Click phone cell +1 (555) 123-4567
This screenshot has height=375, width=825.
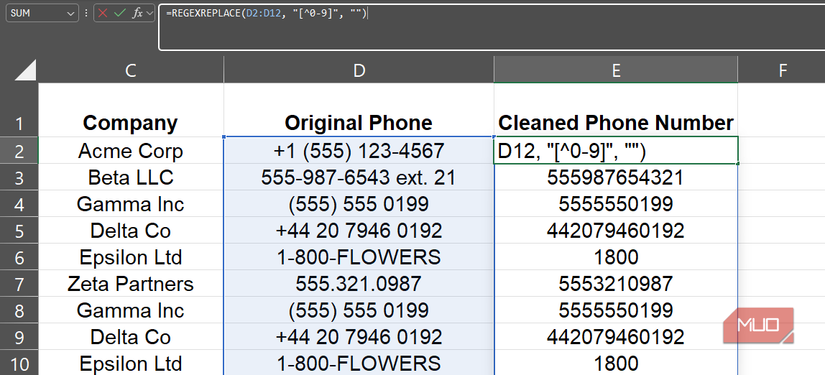pos(359,150)
